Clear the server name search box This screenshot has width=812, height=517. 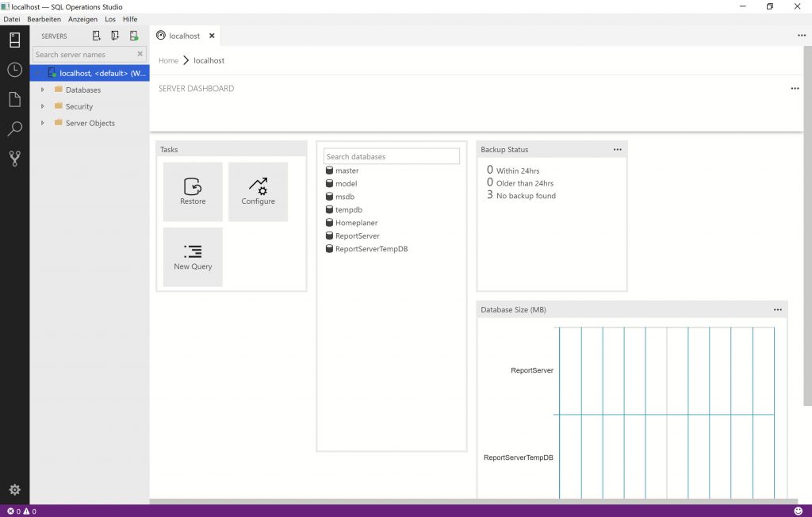tap(140, 54)
